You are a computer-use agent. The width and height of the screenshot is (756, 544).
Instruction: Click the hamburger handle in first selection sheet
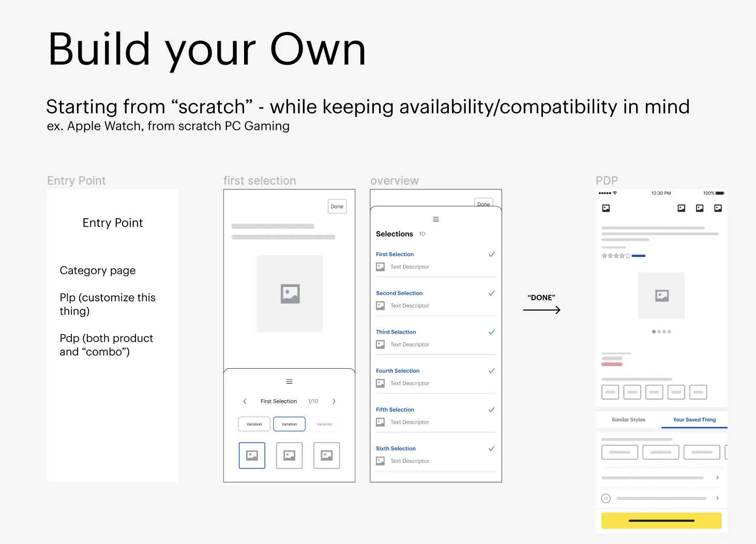pyautogui.click(x=289, y=382)
